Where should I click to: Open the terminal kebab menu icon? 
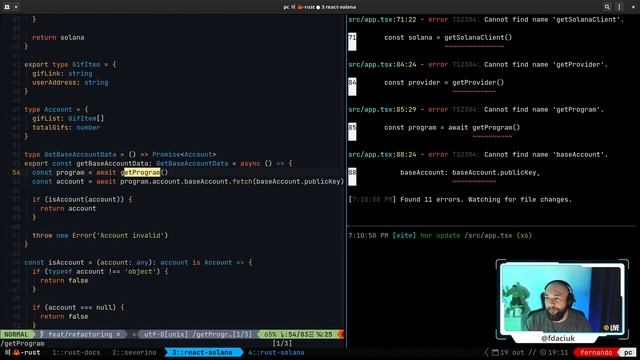click(619, 7)
